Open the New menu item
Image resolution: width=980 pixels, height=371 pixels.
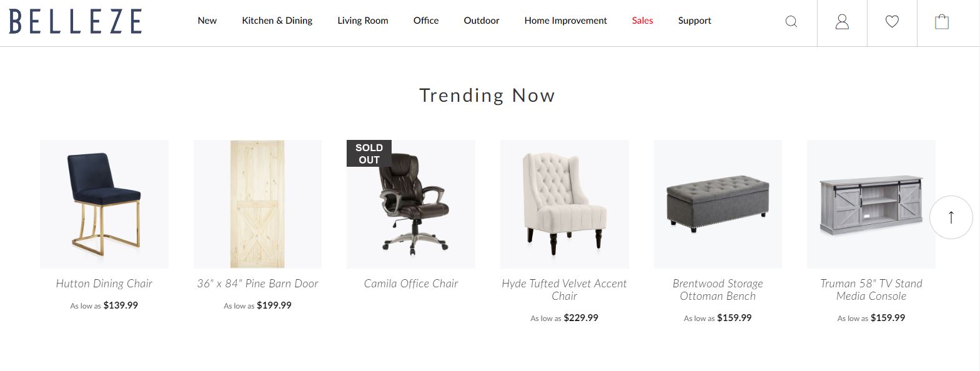point(207,21)
